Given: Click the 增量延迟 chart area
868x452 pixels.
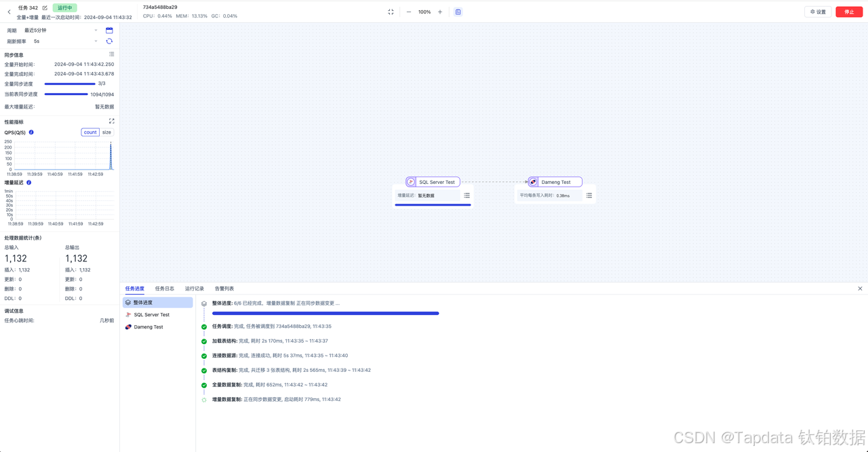Looking at the screenshot, I should 64,205.
